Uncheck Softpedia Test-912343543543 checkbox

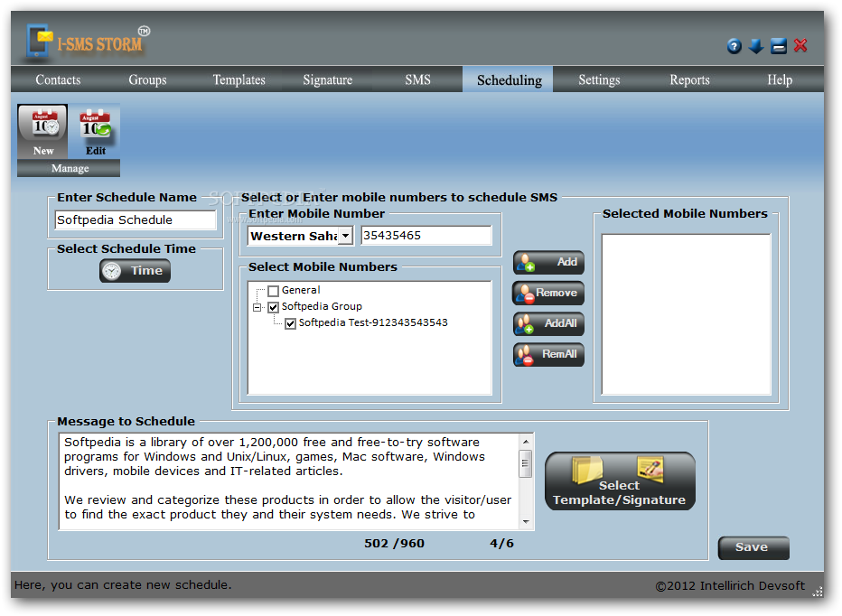pyautogui.click(x=291, y=323)
